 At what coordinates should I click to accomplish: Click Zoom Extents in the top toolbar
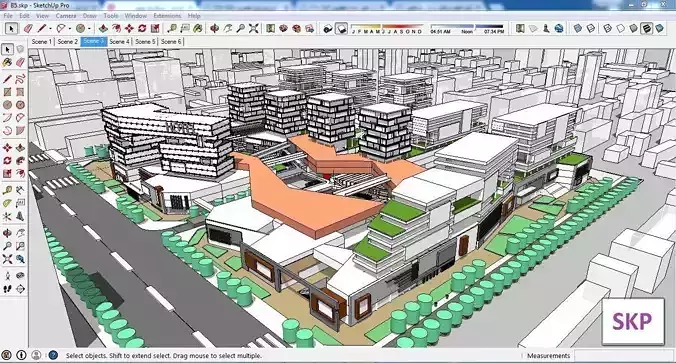(x=254, y=28)
